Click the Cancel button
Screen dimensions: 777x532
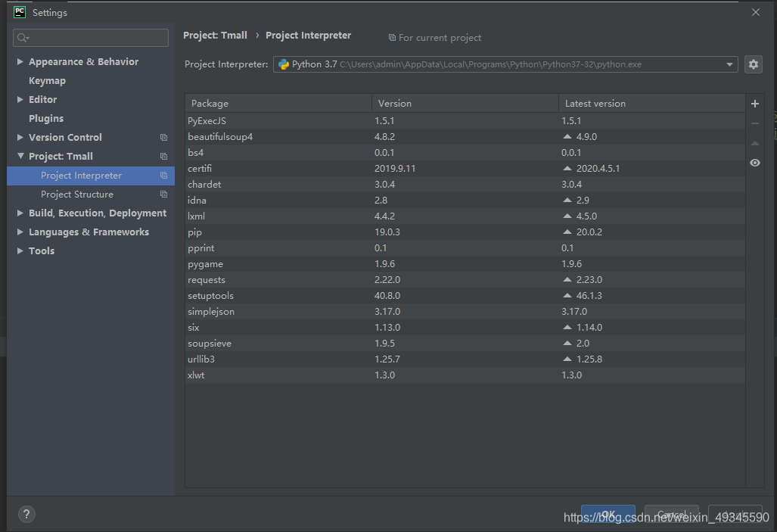coord(671,515)
